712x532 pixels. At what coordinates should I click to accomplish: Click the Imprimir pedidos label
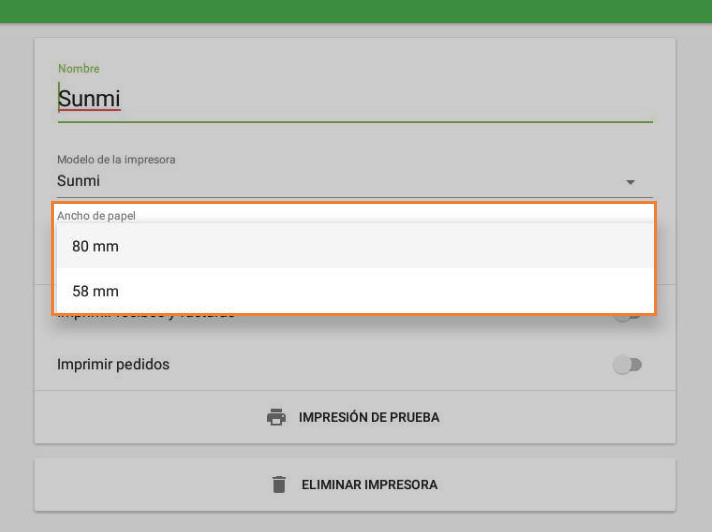pos(113,364)
